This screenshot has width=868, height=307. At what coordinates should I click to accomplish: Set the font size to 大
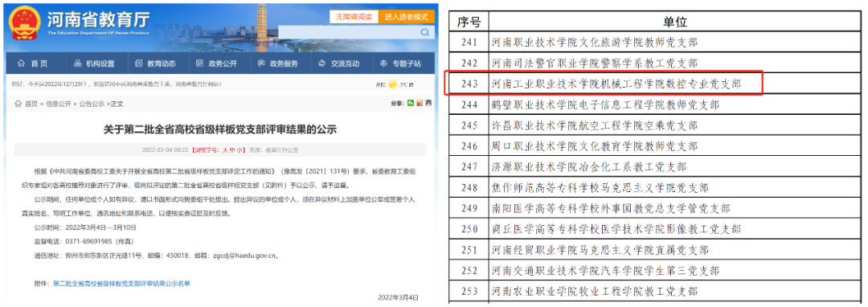[225, 149]
